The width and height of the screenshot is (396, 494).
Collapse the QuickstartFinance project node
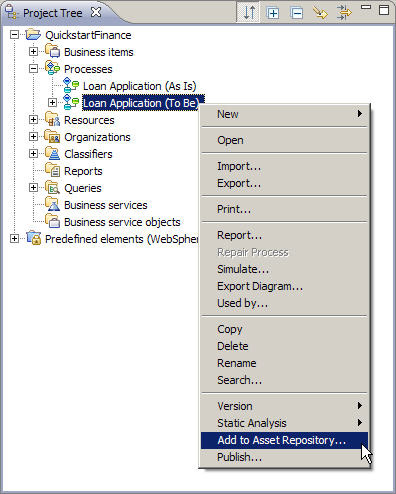click(x=14, y=34)
